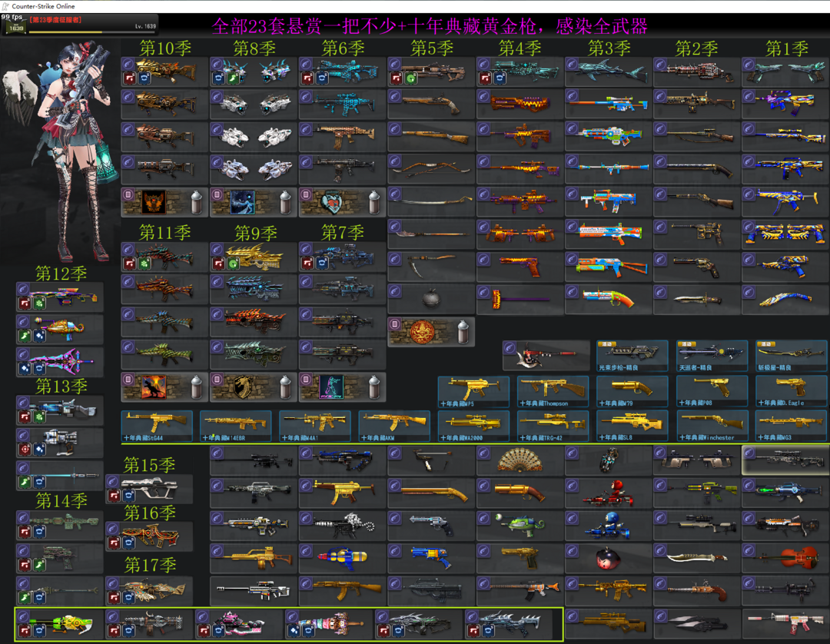This screenshot has height=644, width=830.
Task: Click the black round bomb icon
Action: coord(431,298)
